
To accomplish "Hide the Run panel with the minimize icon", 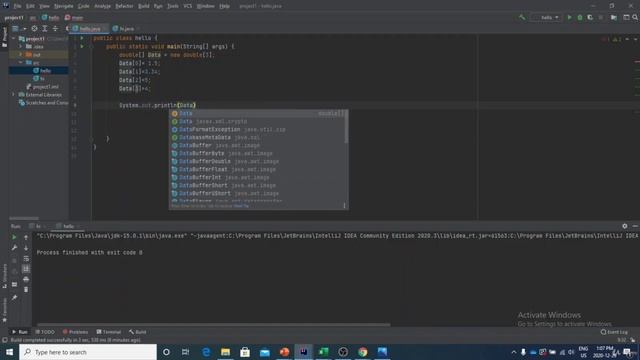I will tap(635, 226).
